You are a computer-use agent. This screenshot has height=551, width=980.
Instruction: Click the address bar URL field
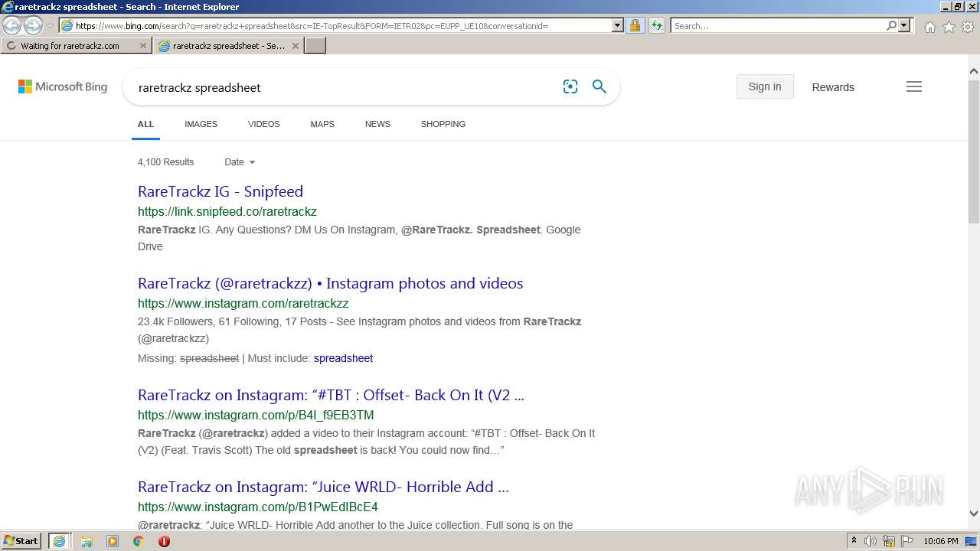335,25
